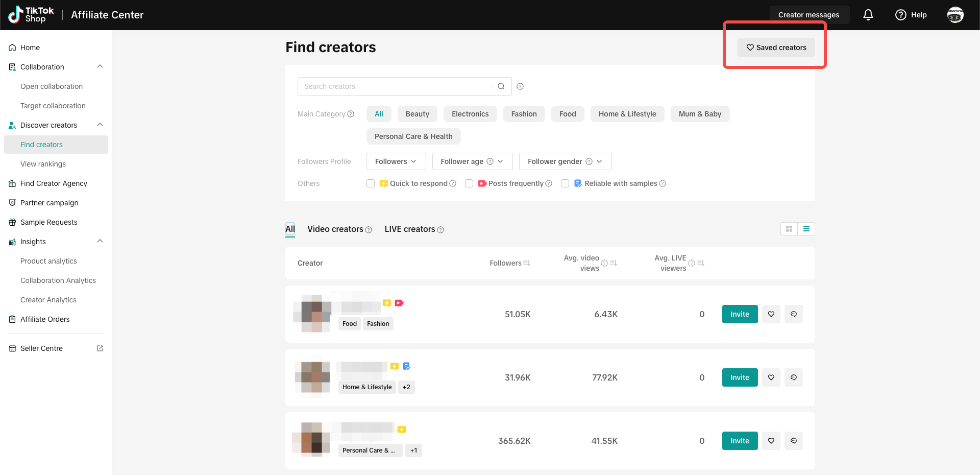Check the Posts frequently option
Screen dimensions: 980x475
tap(469, 183)
